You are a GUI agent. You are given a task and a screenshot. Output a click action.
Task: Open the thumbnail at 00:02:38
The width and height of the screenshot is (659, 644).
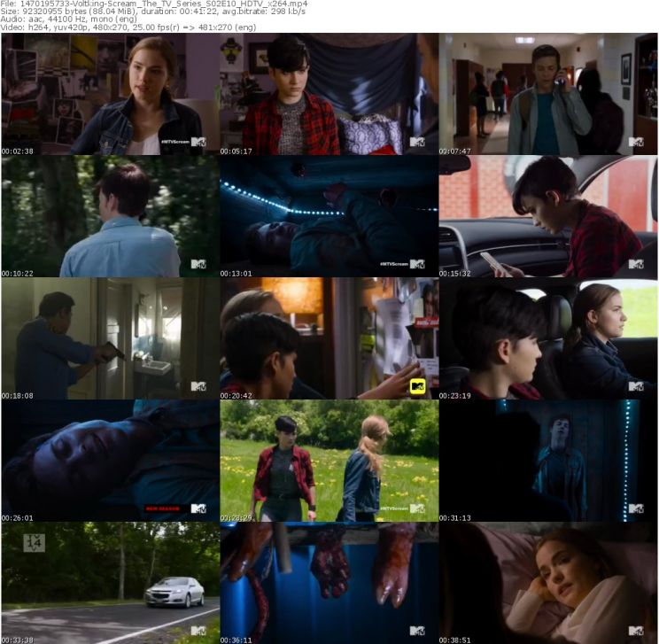(110, 94)
